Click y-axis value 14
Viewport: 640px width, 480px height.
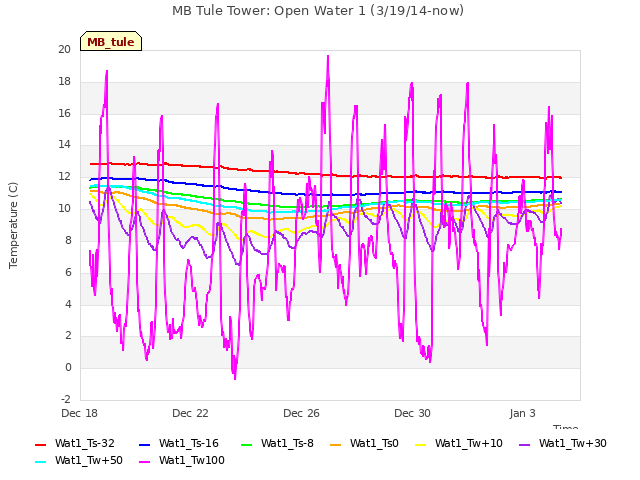(x=64, y=144)
